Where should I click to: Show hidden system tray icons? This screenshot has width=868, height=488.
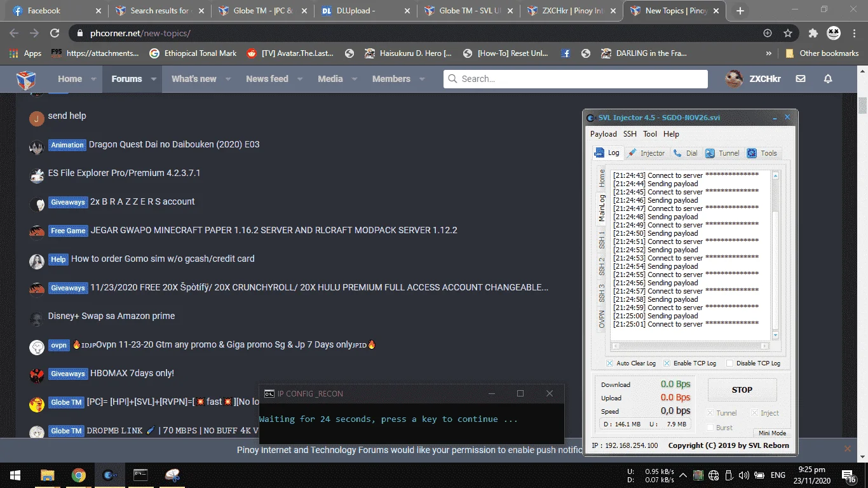pos(682,475)
